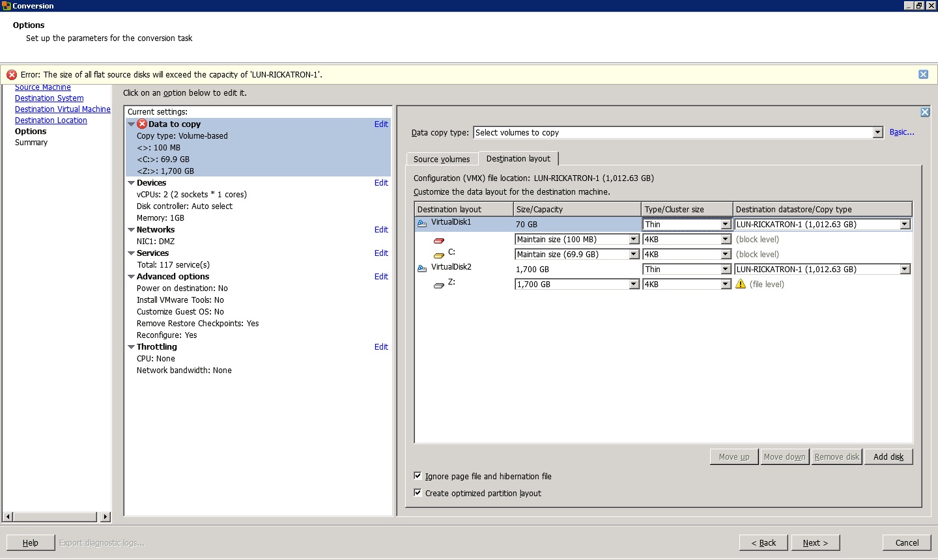
Task: Open the Data copy type dropdown
Action: (877, 133)
